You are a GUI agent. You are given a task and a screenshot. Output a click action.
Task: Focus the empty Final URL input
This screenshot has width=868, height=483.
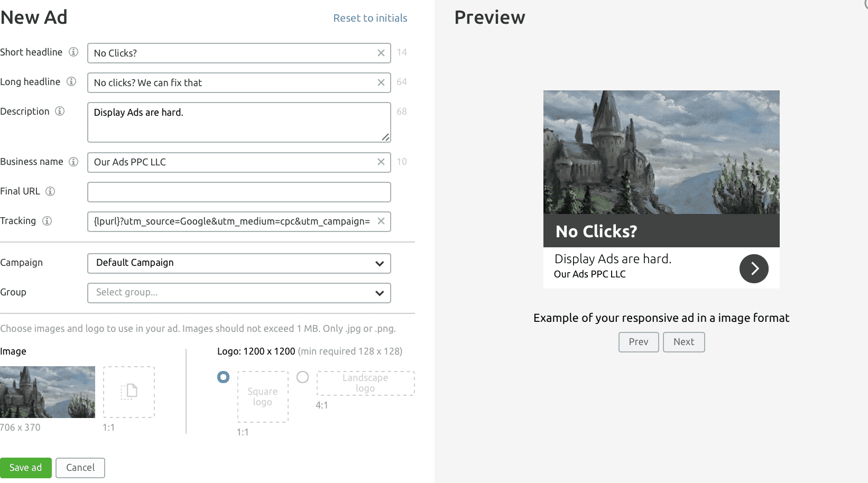pyautogui.click(x=239, y=192)
